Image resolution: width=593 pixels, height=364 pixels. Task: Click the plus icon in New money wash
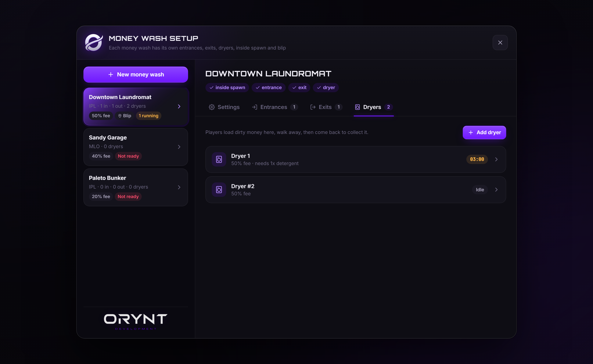[111, 75]
